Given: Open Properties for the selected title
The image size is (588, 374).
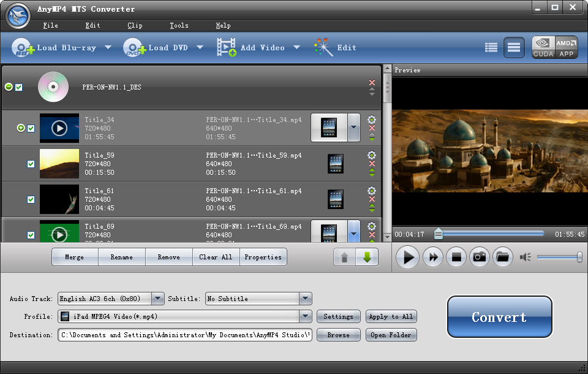Looking at the screenshot, I should [x=263, y=258].
